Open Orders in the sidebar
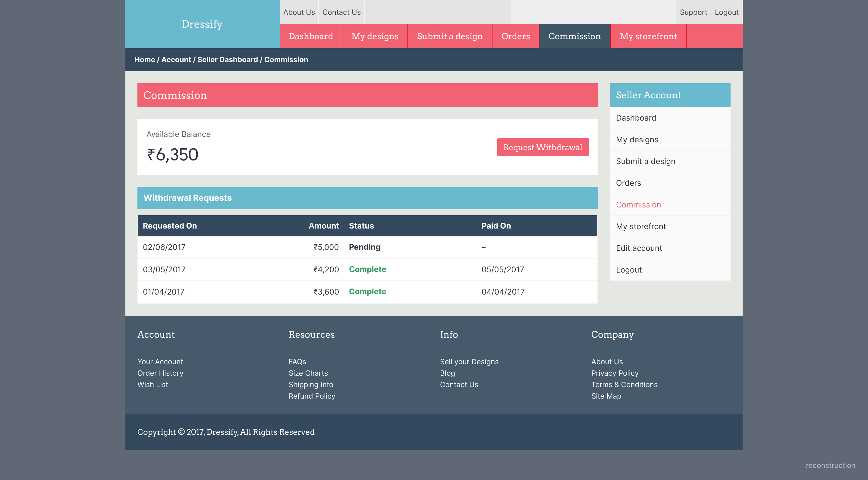This screenshot has width=868, height=480. point(670,183)
